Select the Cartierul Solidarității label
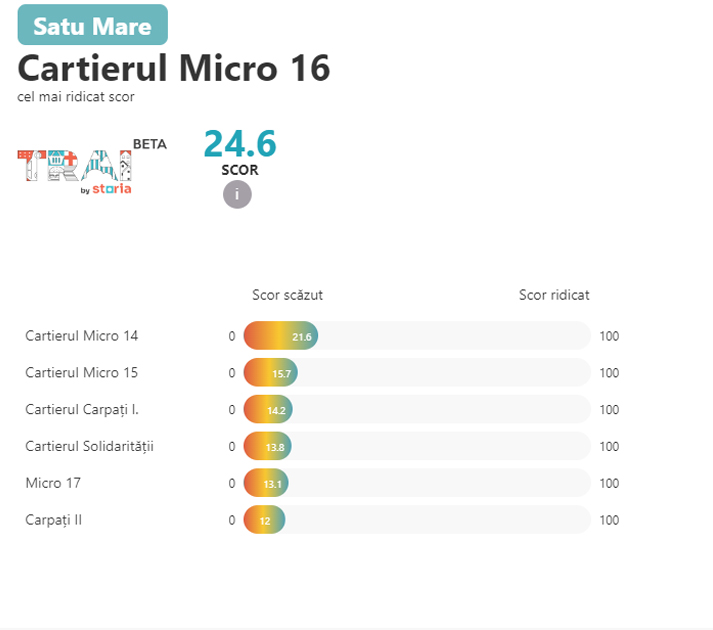The width and height of the screenshot is (713, 630). tap(89, 446)
